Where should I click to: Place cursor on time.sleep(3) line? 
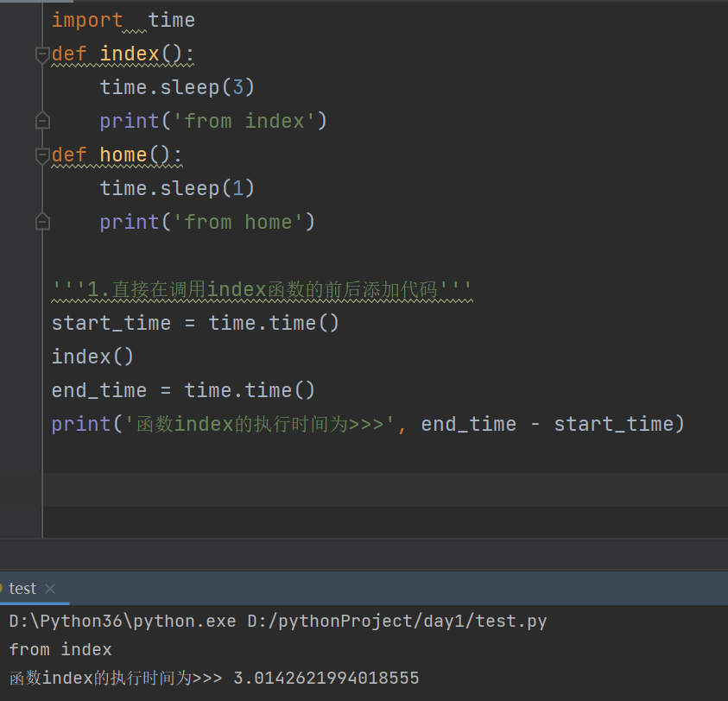(177, 87)
